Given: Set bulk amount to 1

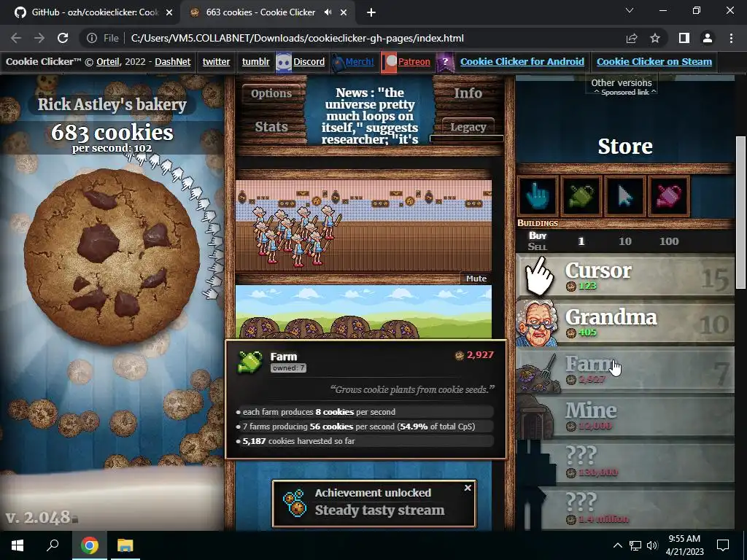Looking at the screenshot, I should (x=581, y=241).
